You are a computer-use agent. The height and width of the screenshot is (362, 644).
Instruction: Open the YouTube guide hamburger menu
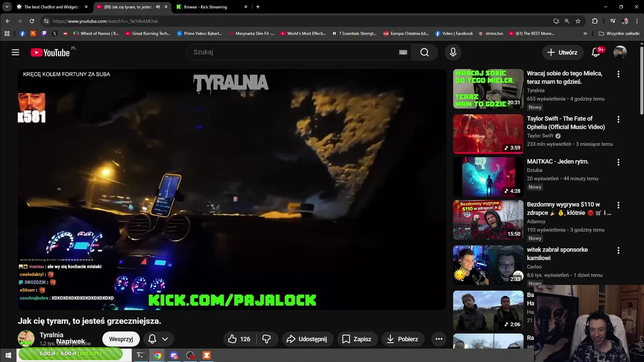pos(16,52)
